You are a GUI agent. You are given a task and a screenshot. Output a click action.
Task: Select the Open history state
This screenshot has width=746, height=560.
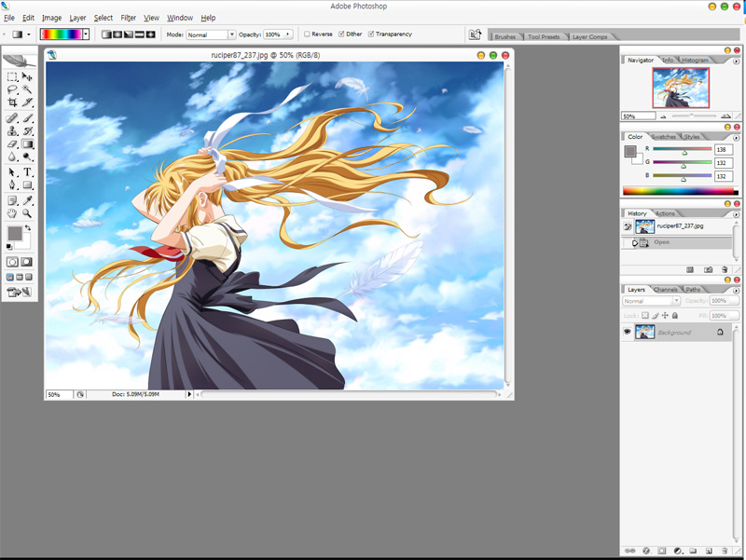pos(677,242)
